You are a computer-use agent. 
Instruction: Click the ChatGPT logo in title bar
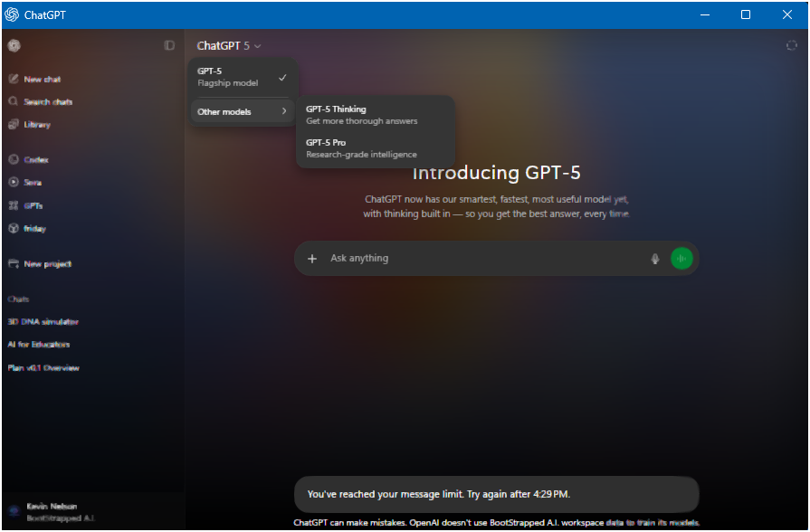point(12,14)
